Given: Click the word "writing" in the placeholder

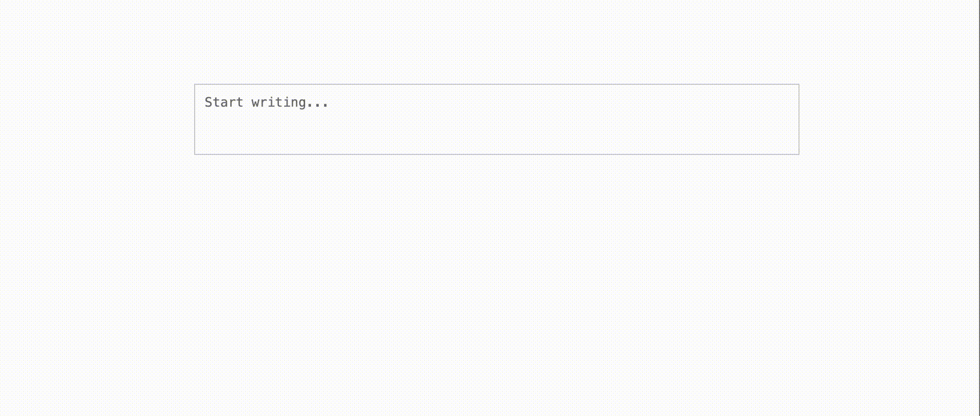Looking at the screenshot, I should [x=279, y=102].
